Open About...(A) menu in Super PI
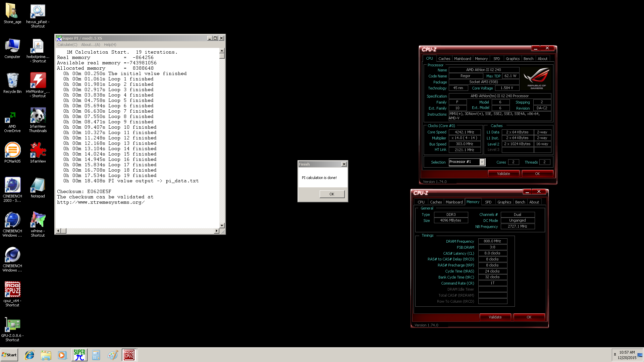The height and width of the screenshot is (362, 644). coord(91,45)
